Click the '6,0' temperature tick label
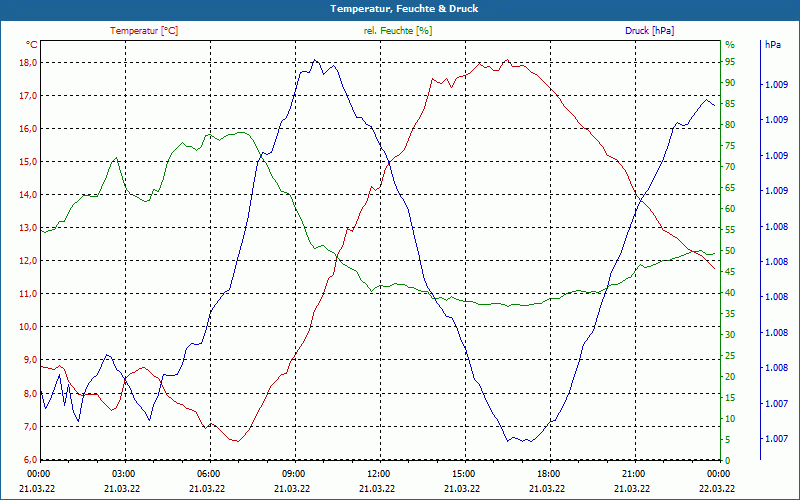The image size is (800, 500). click(30, 459)
